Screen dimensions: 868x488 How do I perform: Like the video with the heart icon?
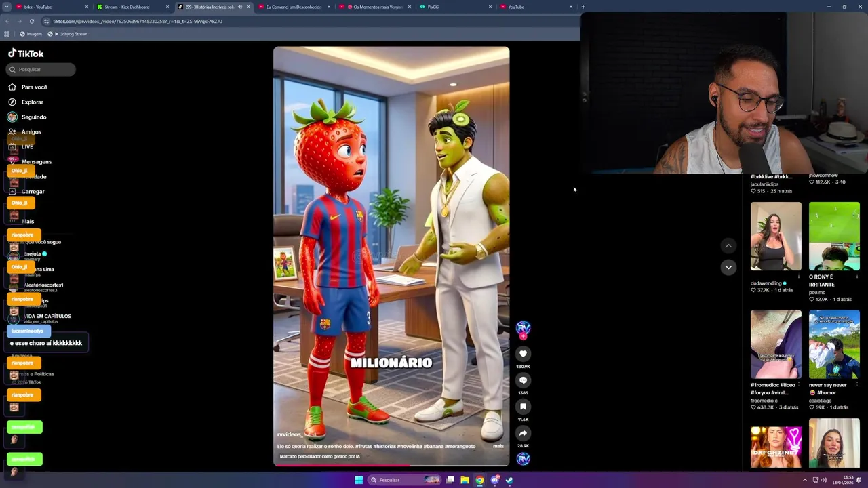(x=523, y=354)
